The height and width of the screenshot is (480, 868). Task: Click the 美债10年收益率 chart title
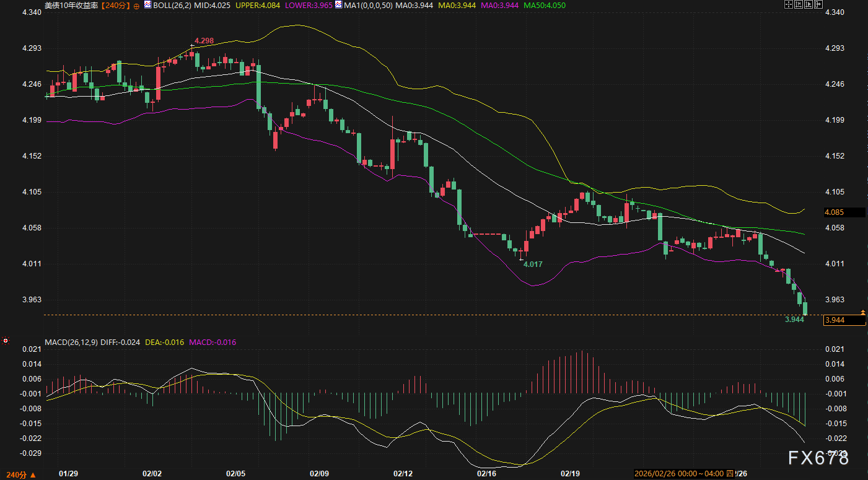click(71, 5)
